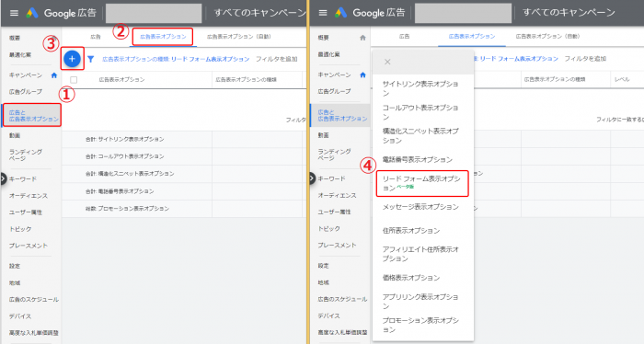Viewport: 644px width, 344px height.
Task: Open オーディエンス in plus-button screen sidebar
Action: [x=29, y=196]
